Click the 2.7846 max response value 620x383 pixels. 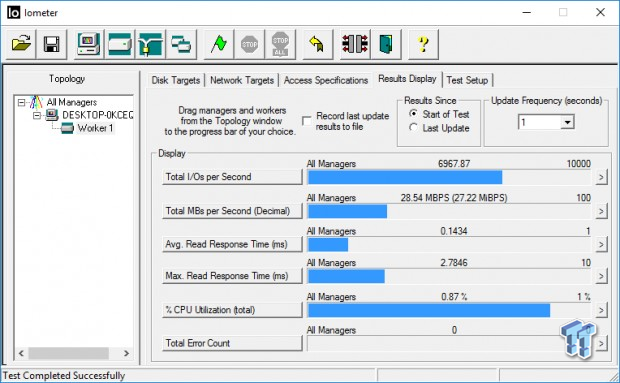[454, 262]
